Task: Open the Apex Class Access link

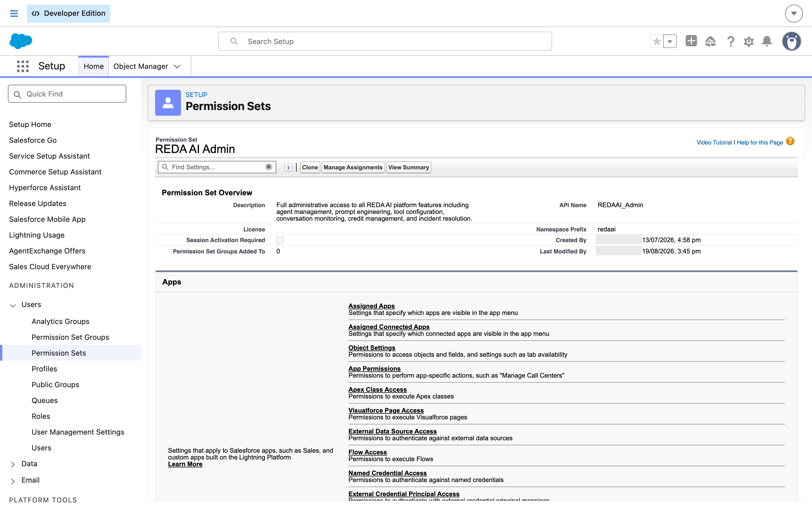Action: [378, 389]
